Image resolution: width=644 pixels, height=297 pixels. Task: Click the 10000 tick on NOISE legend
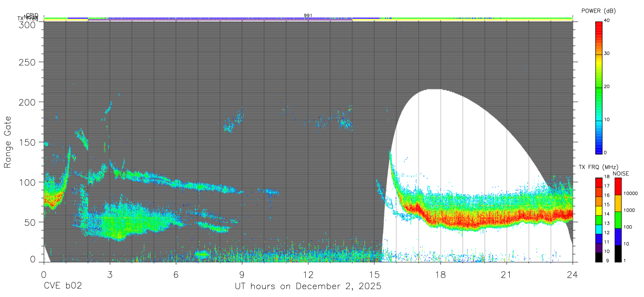click(630, 193)
